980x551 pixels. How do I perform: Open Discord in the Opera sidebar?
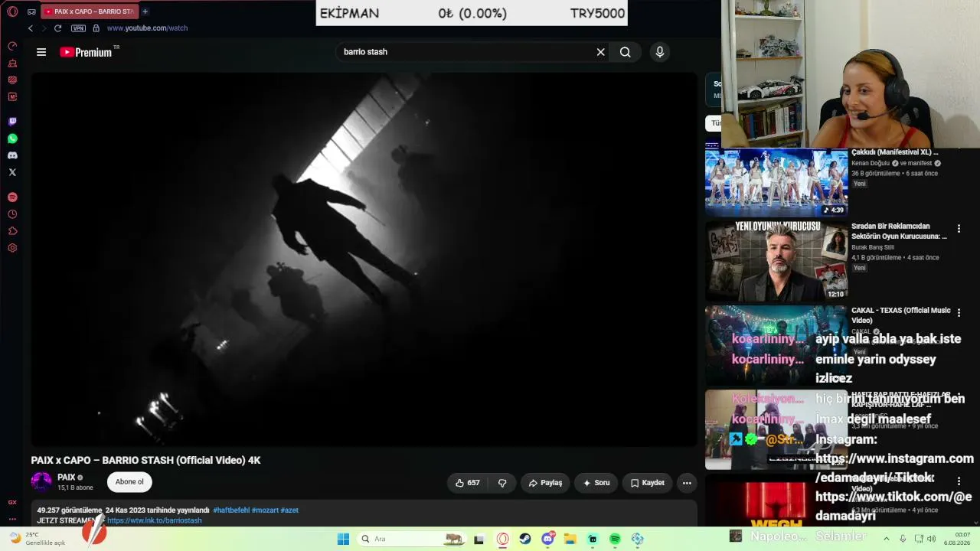12,155
